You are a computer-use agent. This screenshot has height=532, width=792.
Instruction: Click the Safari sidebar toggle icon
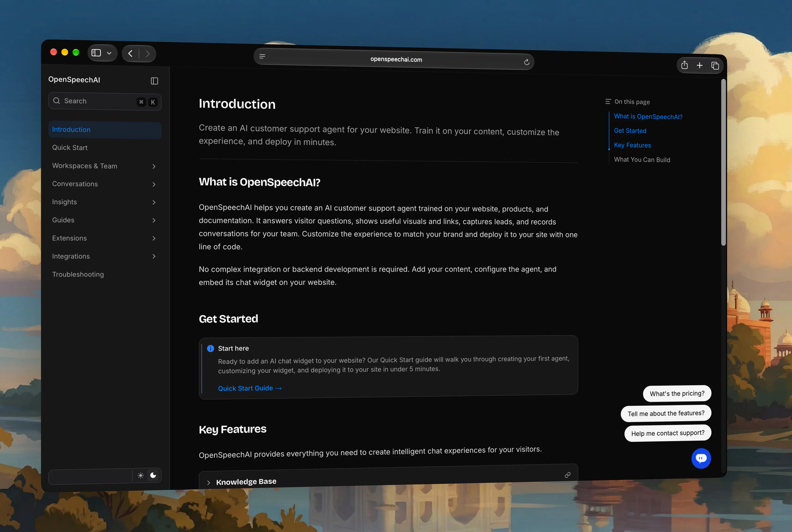click(96, 53)
